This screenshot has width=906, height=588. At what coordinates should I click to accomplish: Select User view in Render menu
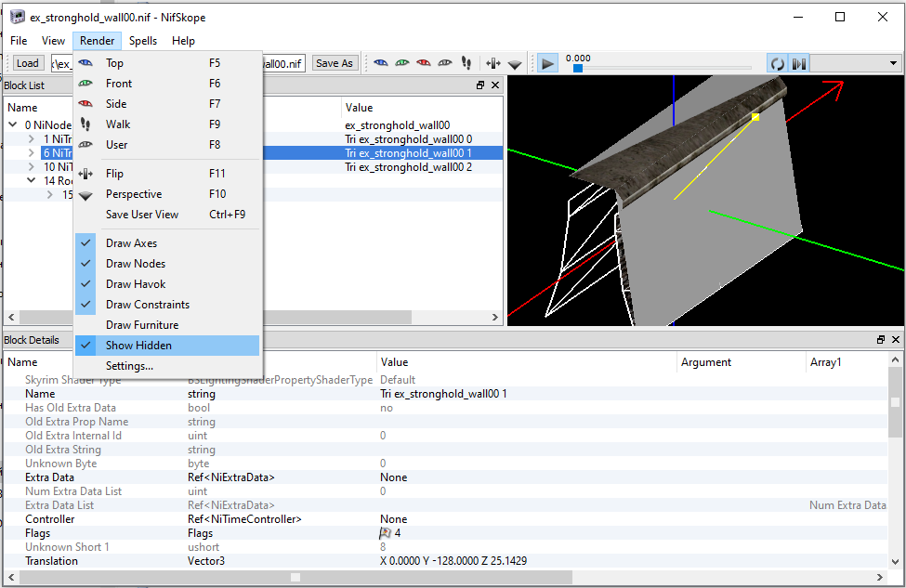pyautogui.click(x=167, y=145)
